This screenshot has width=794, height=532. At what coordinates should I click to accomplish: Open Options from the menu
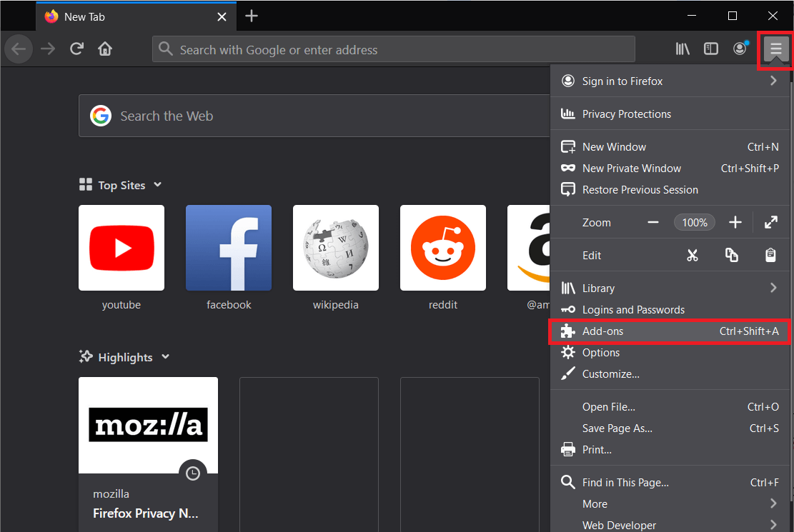[670, 352]
